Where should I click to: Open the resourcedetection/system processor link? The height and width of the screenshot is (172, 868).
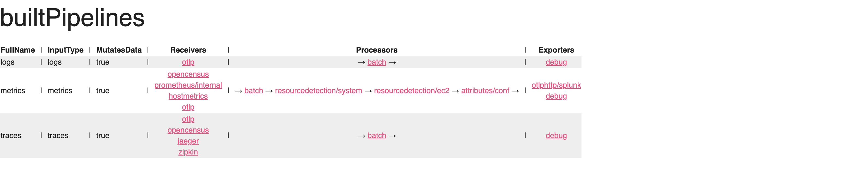tap(318, 91)
